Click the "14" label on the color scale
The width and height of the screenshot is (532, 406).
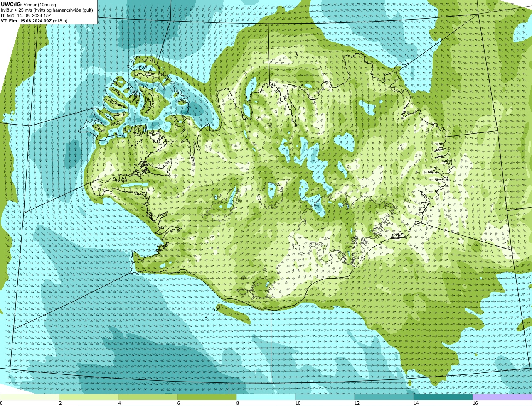[416, 403]
